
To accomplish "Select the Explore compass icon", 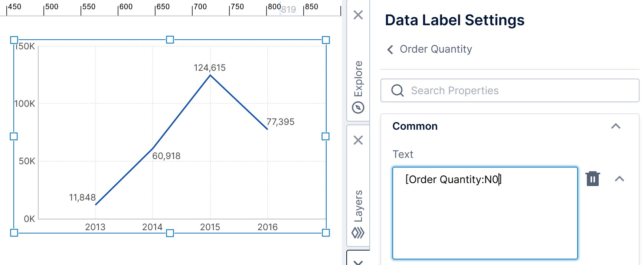I will point(357,107).
